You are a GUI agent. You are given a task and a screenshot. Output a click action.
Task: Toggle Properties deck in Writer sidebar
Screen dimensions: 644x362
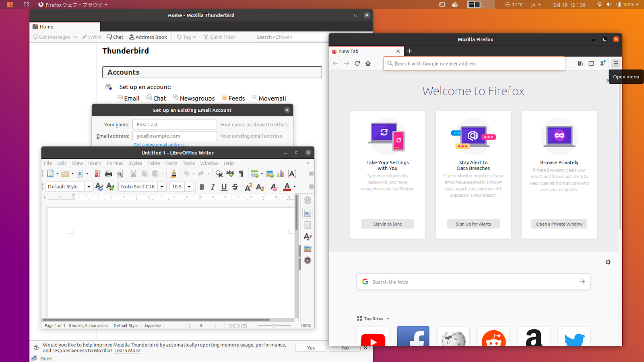click(308, 213)
